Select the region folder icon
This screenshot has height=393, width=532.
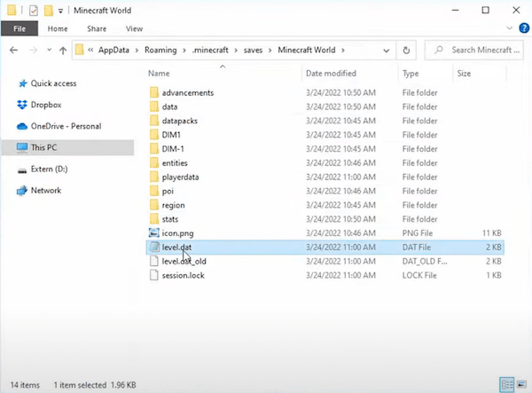click(x=154, y=205)
